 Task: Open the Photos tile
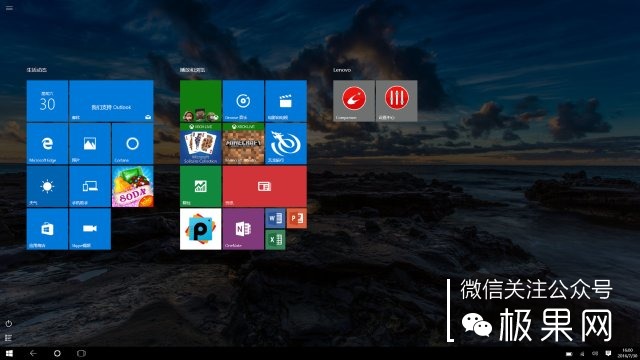[90, 144]
